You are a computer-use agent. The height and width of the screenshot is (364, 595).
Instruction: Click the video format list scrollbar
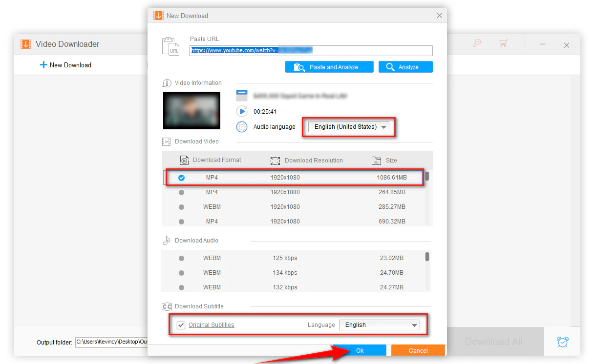426,177
